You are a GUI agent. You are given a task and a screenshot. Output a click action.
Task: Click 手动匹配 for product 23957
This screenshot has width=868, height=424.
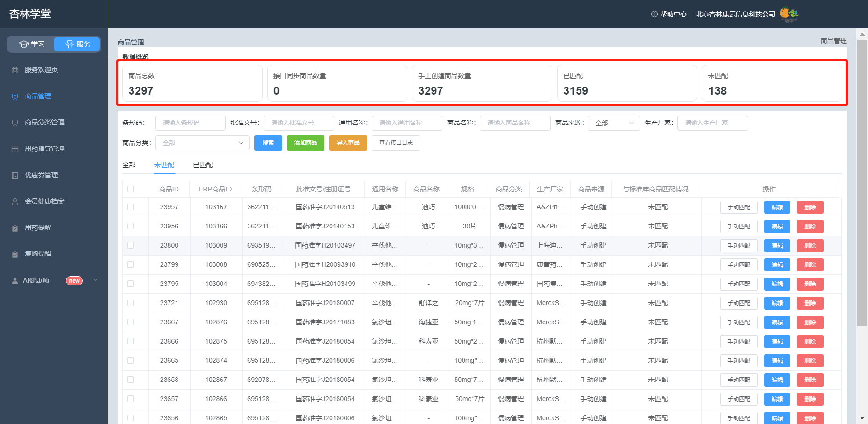click(739, 207)
